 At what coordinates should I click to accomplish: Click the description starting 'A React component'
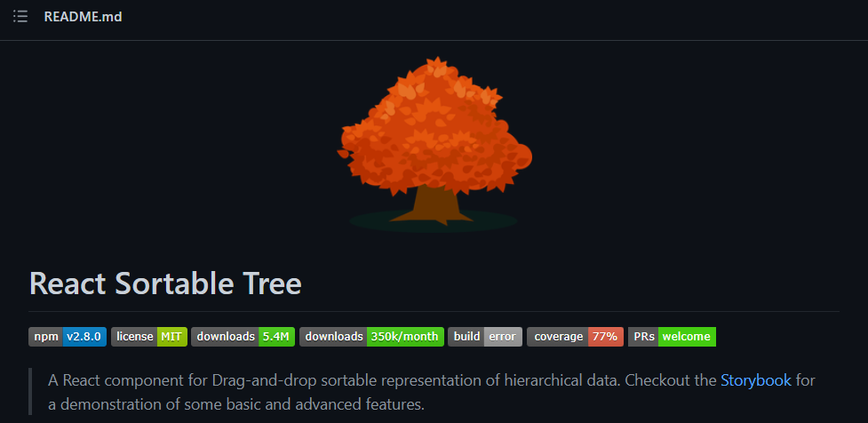pos(432,392)
